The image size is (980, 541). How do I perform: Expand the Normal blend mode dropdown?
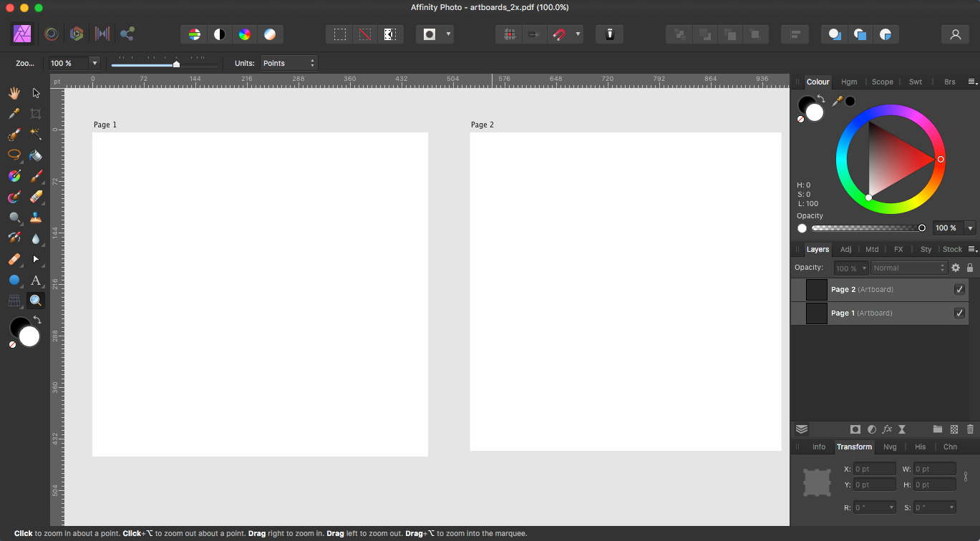908,268
